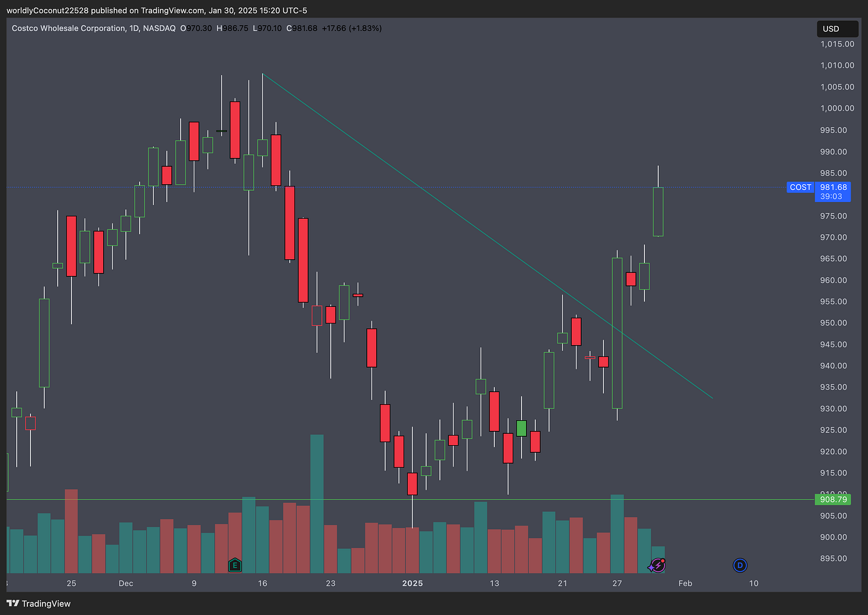This screenshot has height=615, width=868.
Task: Click the 1,000.00 price axis label
Action: 837,108
